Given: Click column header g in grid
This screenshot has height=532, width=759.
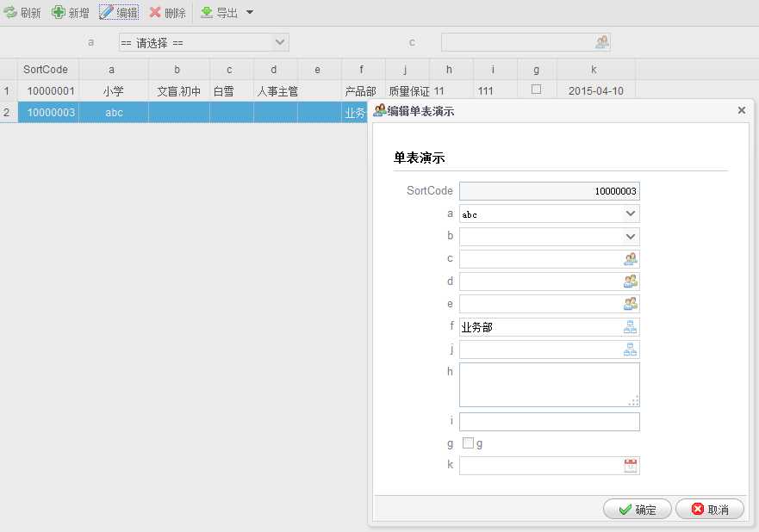Looking at the screenshot, I should pos(537,69).
